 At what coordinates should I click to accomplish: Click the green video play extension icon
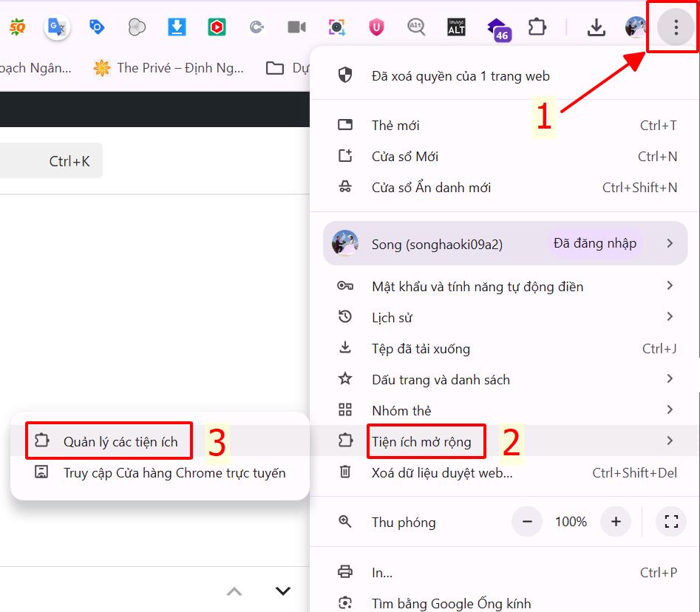pyautogui.click(x=217, y=27)
